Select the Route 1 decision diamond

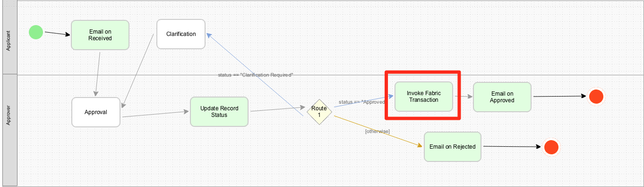319,112
